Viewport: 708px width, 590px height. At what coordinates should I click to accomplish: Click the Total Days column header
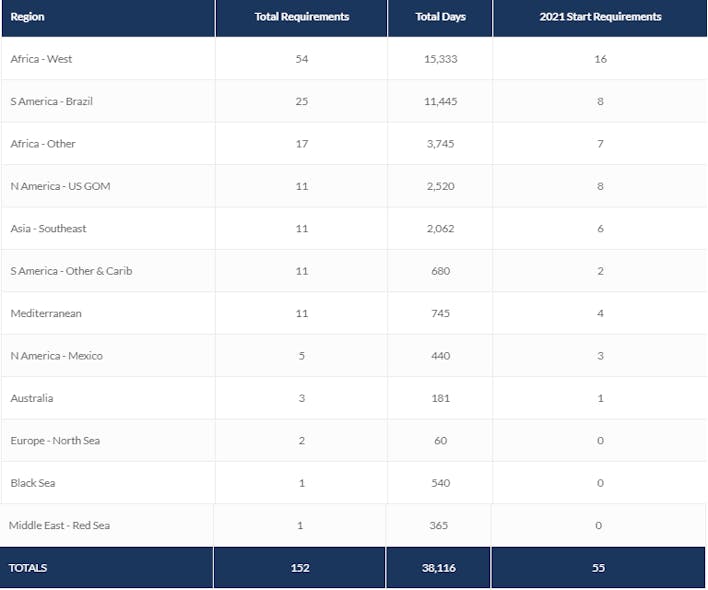[440, 17]
